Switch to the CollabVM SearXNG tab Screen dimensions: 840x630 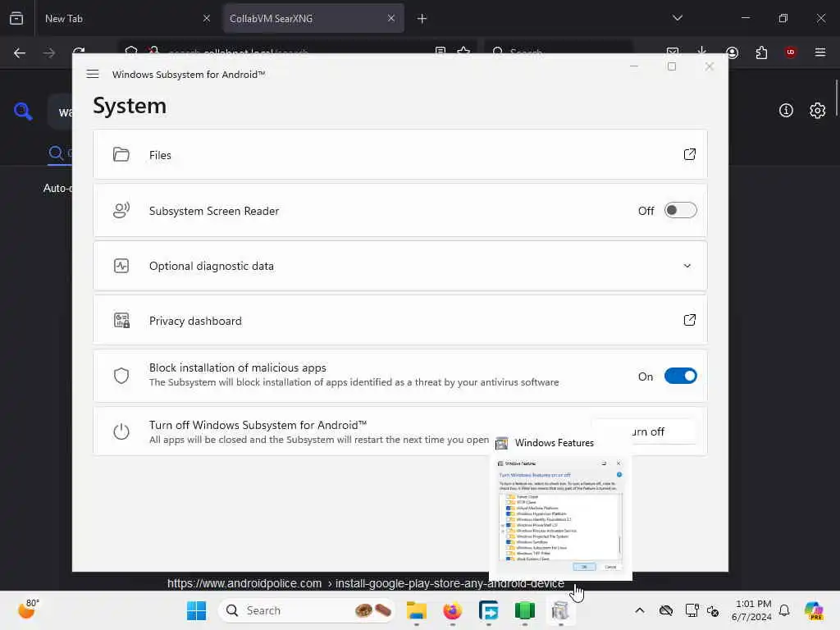click(x=313, y=18)
